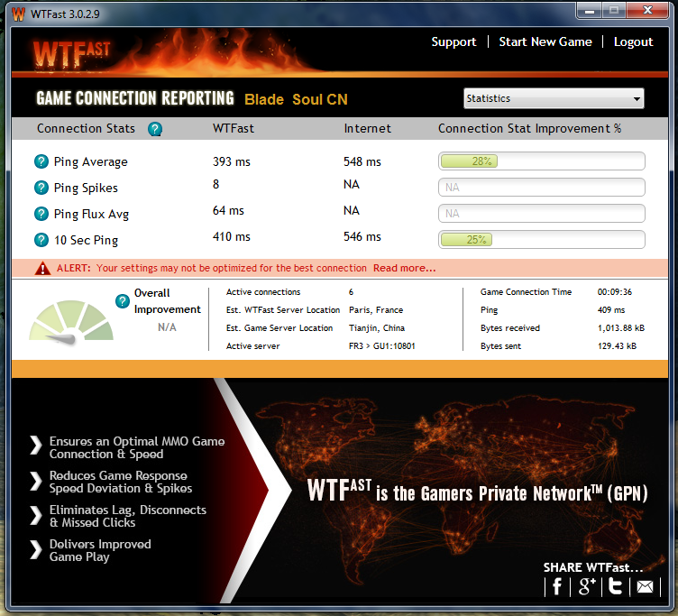The width and height of the screenshot is (678, 616).
Task: Click the Overall Improvement help icon
Action: [123, 301]
